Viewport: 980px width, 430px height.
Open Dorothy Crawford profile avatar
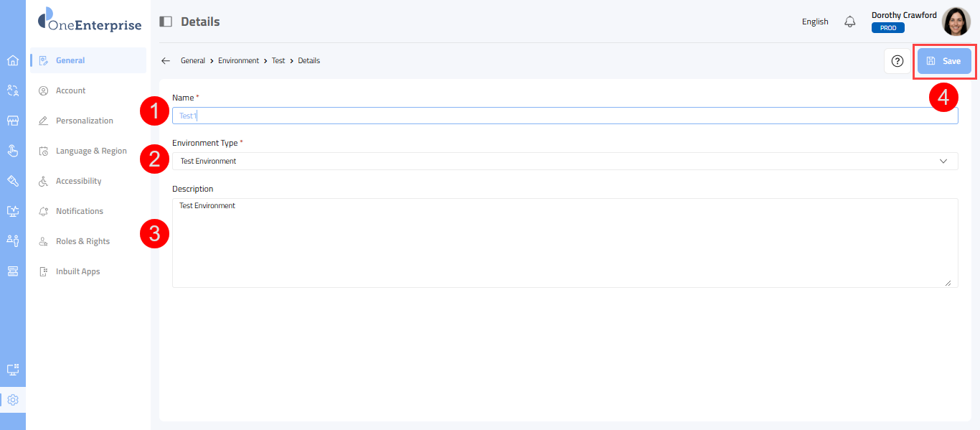[x=956, y=22]
